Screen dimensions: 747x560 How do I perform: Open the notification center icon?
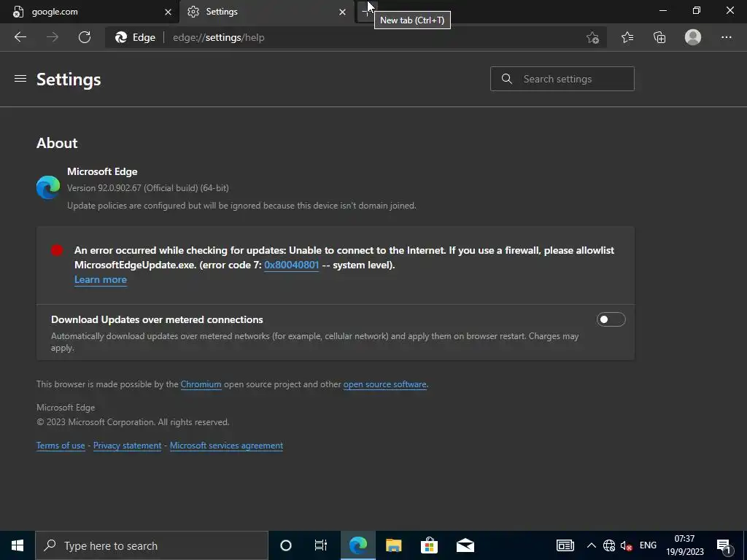coord(724,546)
